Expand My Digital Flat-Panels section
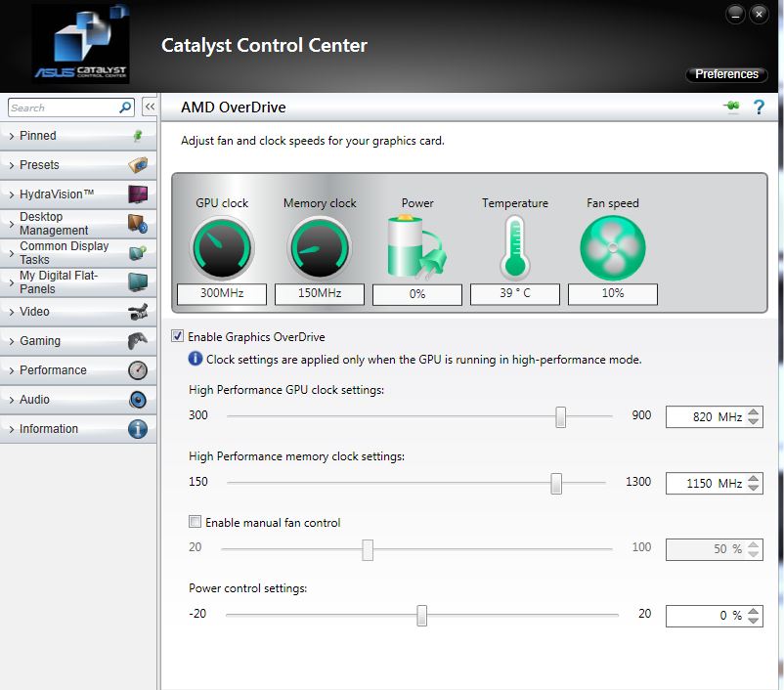 pyautogui.click(x=78, y=282)
